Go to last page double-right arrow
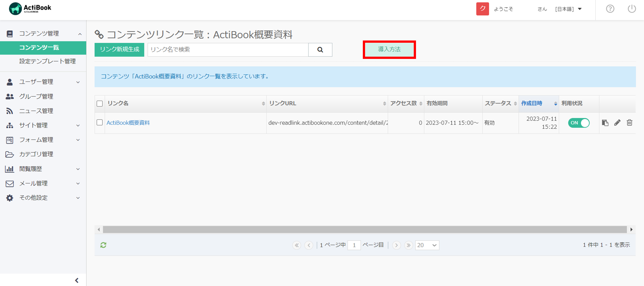The height and width of the screenshot is (286, 644). pyautogui.click(x=408, y=245)
